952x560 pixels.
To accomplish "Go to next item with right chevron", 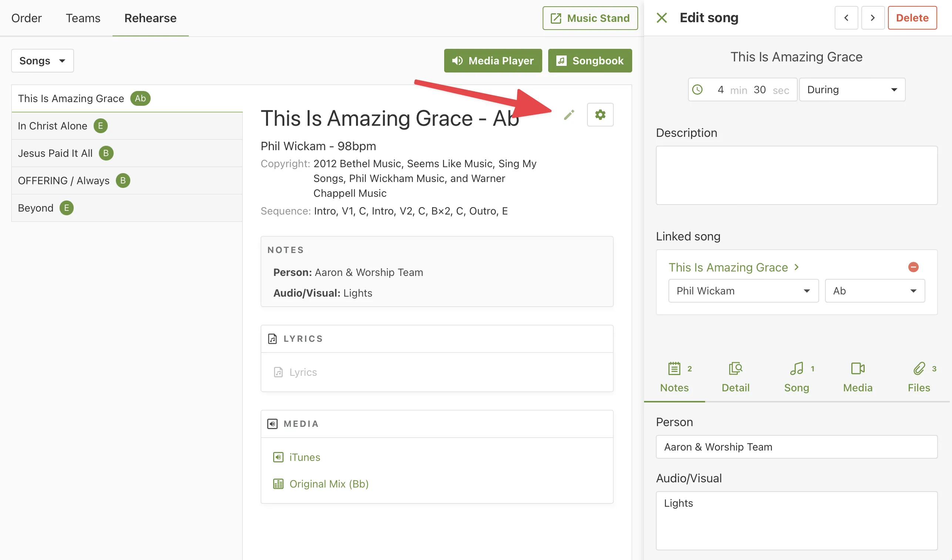I will (x=872, y=18).
